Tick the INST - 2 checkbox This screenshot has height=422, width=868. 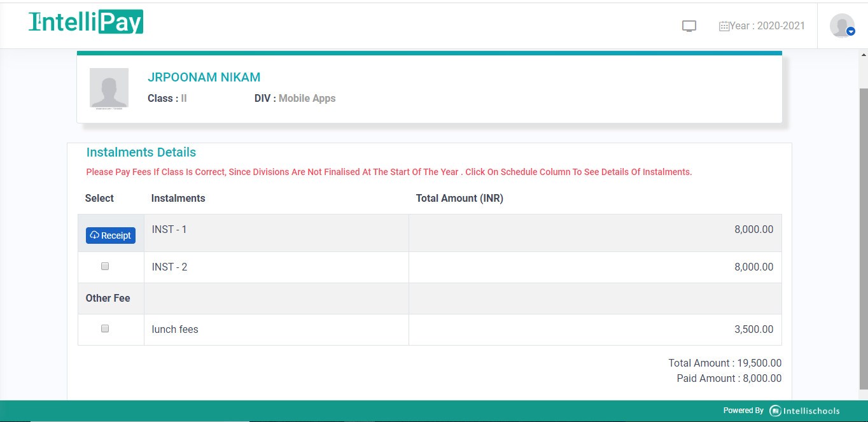pos(105,267)
